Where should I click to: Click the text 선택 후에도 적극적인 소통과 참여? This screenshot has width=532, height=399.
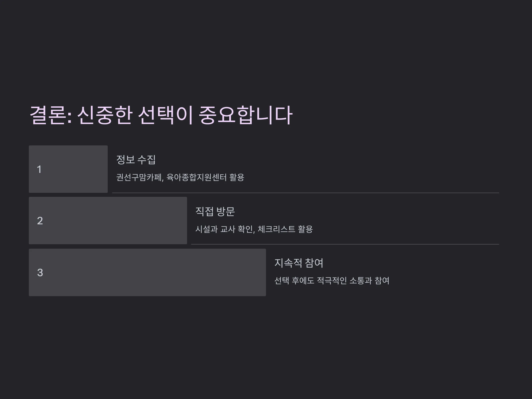point(332,281)
